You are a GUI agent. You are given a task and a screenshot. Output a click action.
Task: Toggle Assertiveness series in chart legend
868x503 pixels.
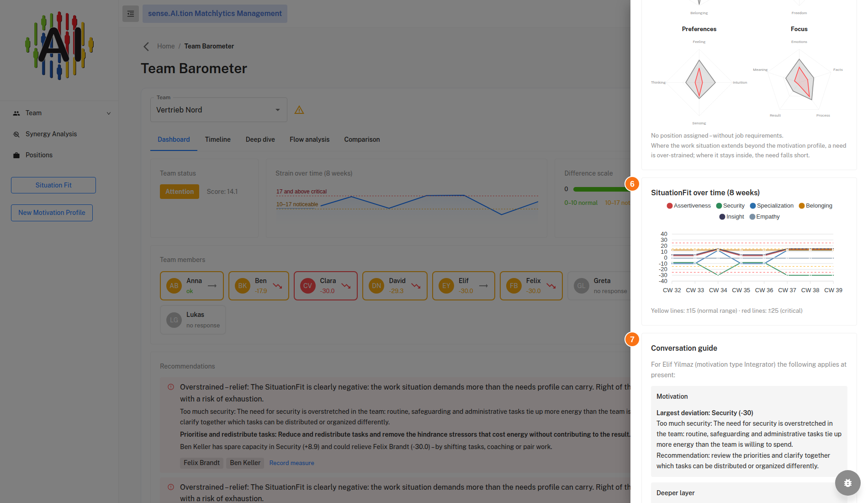689,206
